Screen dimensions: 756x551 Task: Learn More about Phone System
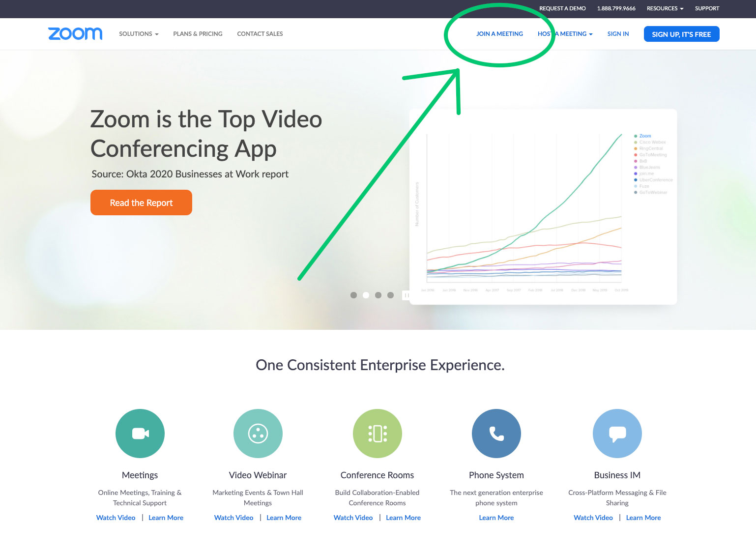click(496, 518)
